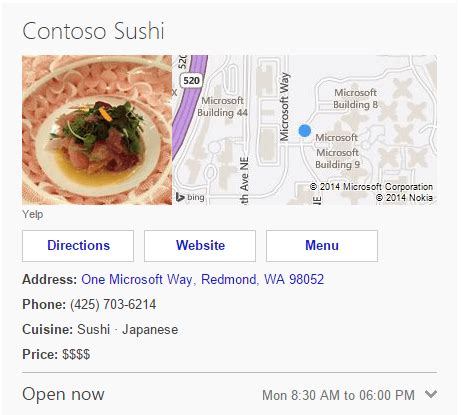461x415 pixels.
Task: Click the Open now status text
Action: click(63, 394)
